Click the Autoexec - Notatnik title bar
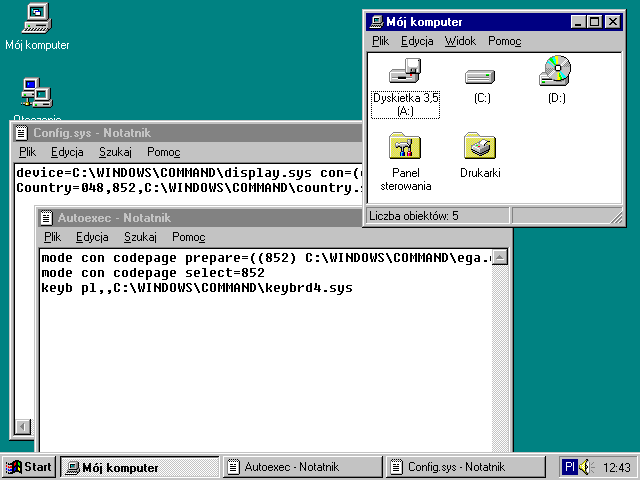This screenshot has height=480, width=640. [200, 218]
